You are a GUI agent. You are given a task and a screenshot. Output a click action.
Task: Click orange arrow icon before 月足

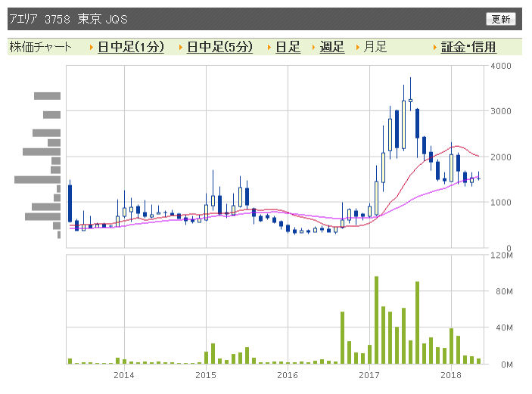(x=358, y=48)
